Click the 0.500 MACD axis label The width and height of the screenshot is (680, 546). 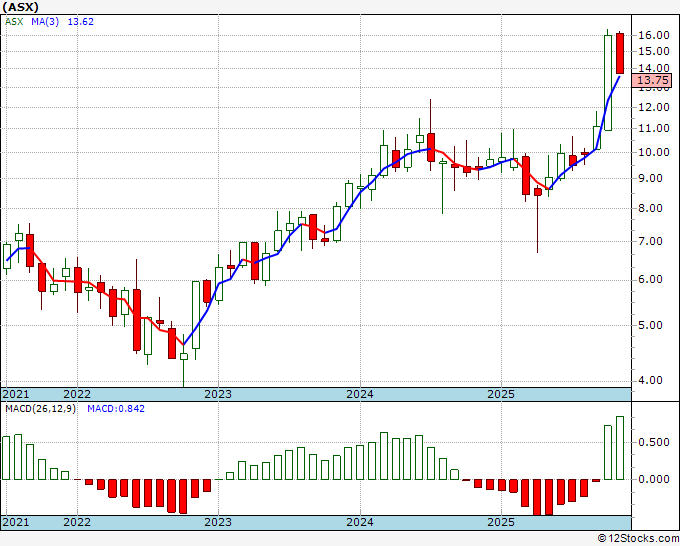tap(654, 442)
